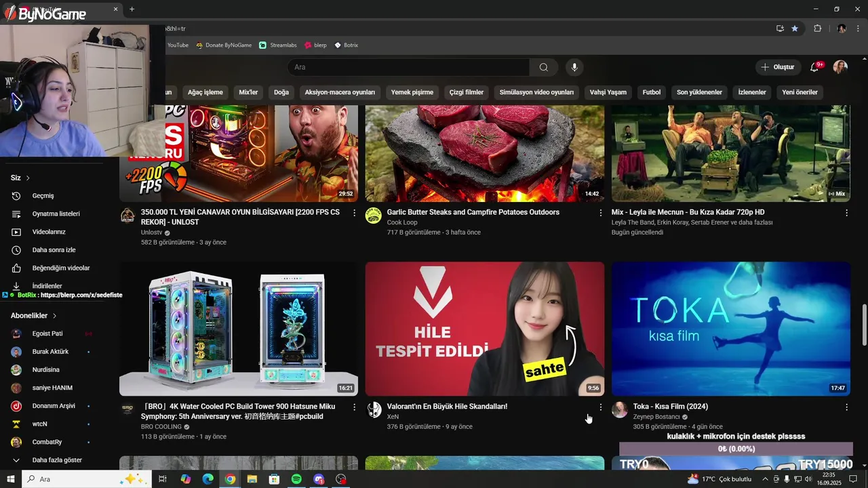Select the Yemek pişirme chip
This screenshot has height=488, width=868.
(412, 92)
